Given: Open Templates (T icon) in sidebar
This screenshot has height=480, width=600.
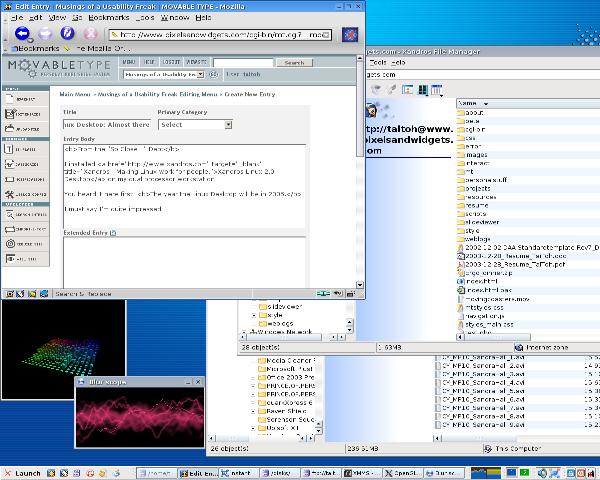Looking at the screenshot, I should pos(26,149).
